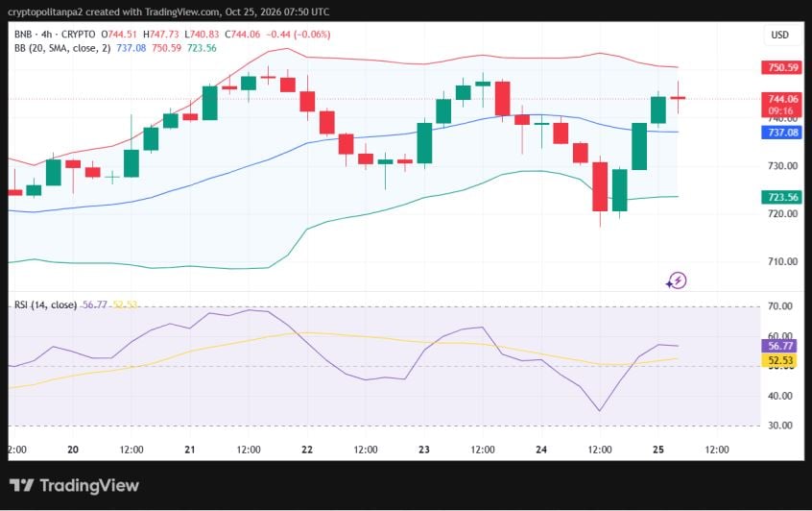Screen dimensions: 812x511
Task: Click date 21 on the time axis
Action: pos(190,450)
